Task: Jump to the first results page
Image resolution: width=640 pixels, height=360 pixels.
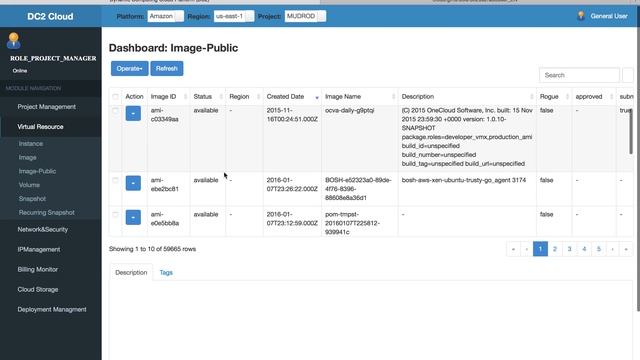Action: tap(513, 249)
